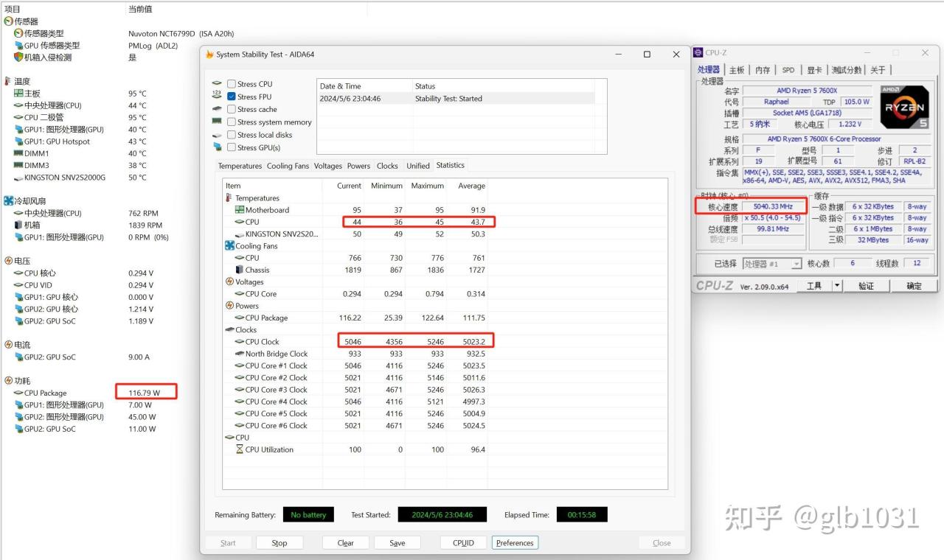The height and width of the screenshot is (560, 944).
Task: Open the Voltages tab
Action: [x=328, y=166]
